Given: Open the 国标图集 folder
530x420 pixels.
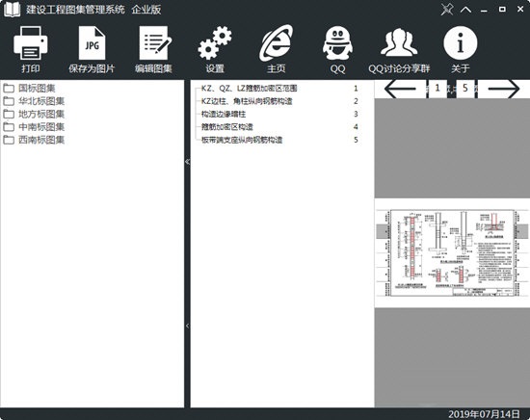Looking at the screenshot, I should pos(37,89).
